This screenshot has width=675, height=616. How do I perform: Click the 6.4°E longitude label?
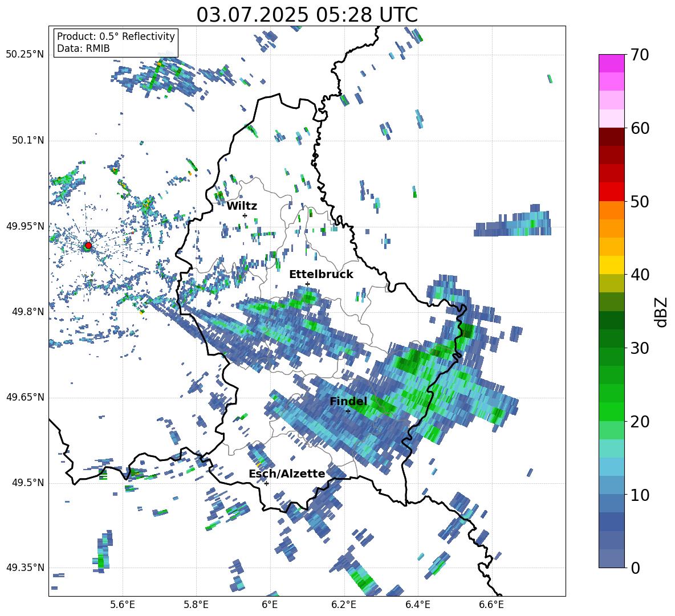coord(417,605)
